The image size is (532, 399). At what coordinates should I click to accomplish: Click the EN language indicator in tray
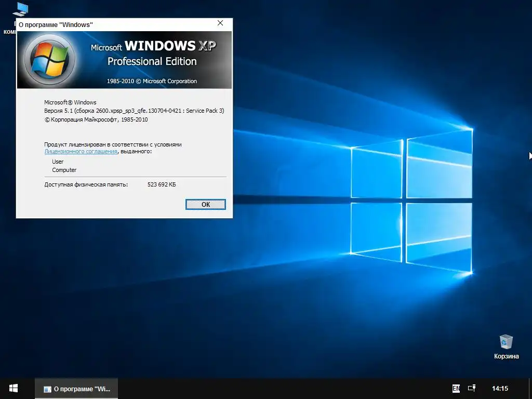pos(456,389)
